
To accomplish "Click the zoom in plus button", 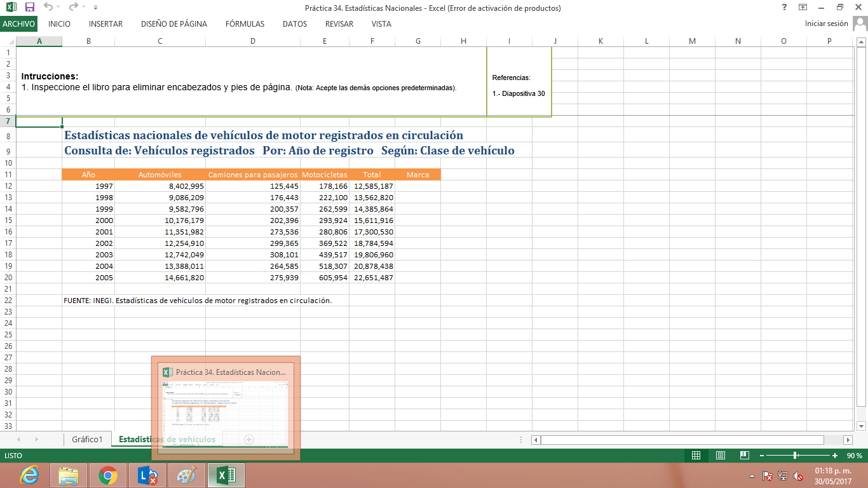I will coord(835,456).
